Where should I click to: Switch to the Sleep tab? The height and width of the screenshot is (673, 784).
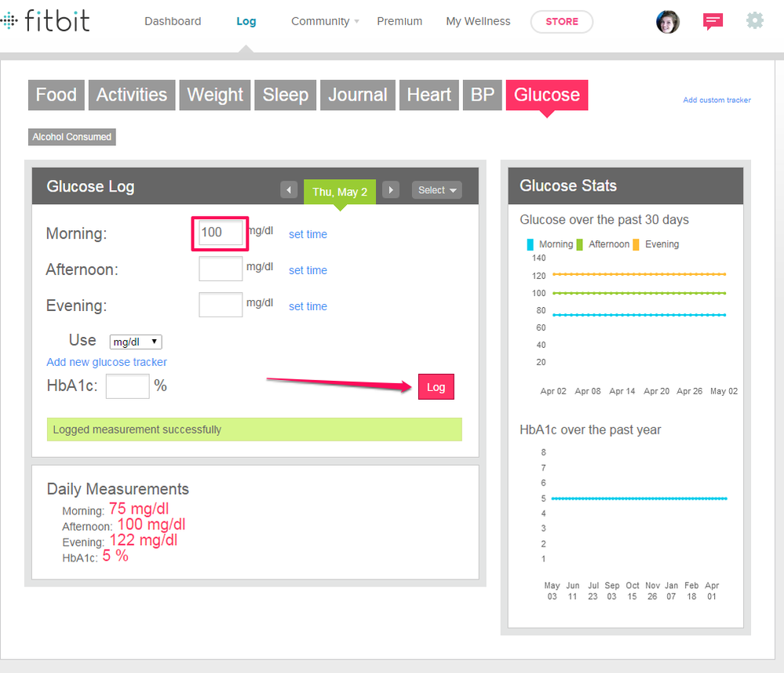pyautogui.click(x=286, y=95)
